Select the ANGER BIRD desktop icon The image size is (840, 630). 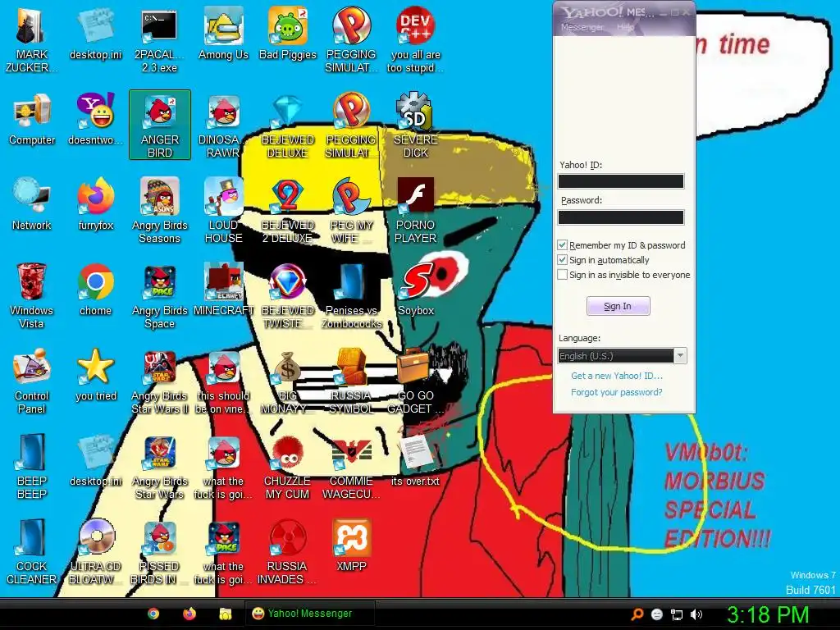point(160,125)
